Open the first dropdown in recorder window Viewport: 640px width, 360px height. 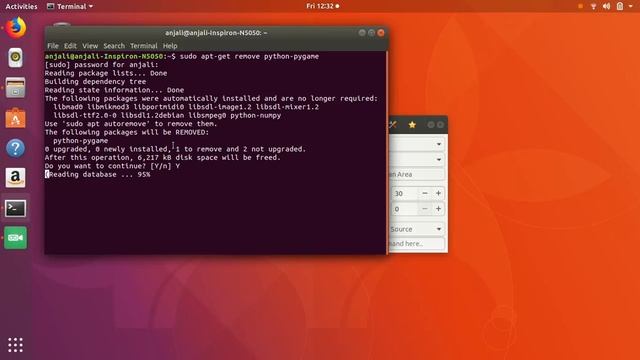(x=416, y=144)
